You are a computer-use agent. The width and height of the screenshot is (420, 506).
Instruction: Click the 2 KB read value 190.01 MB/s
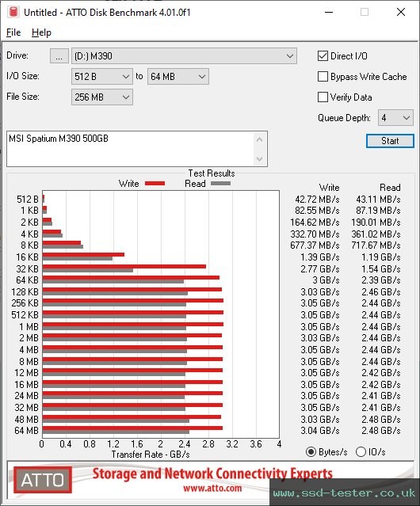(x=376, y=223)
